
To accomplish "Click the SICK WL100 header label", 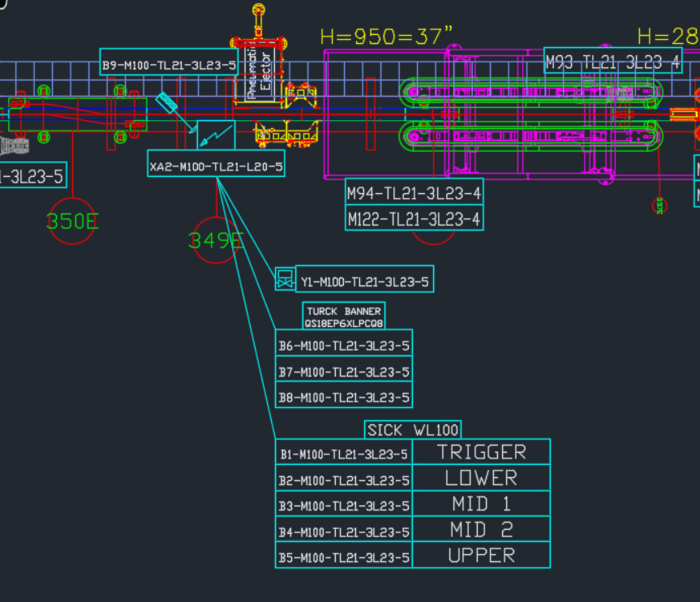I will click(413, 430).
